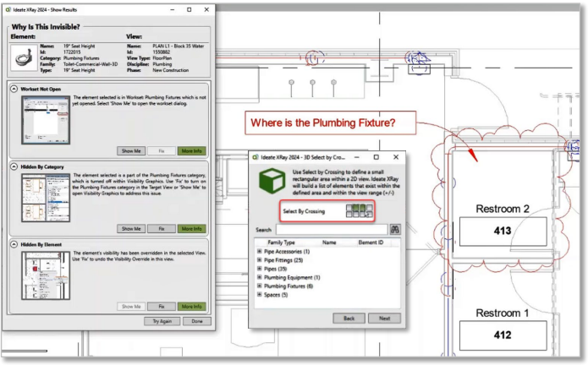Click More Info under Hidden By Element
Screen dimensions: 588x365
tap(191, 307)
